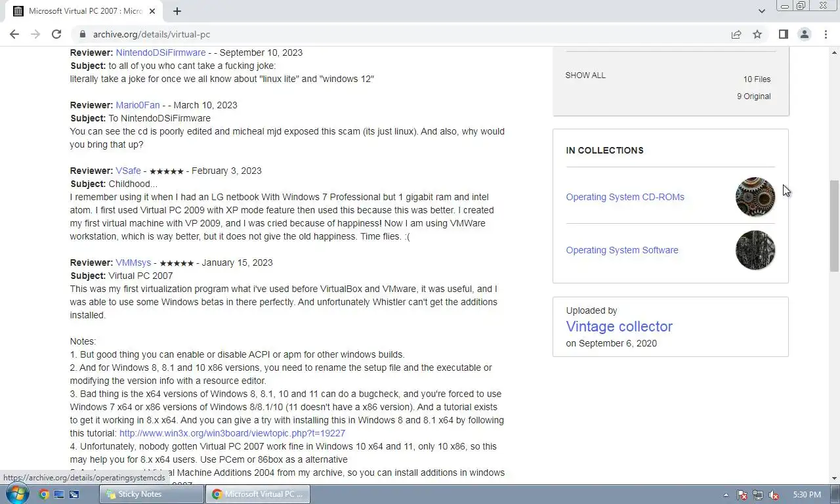
Task: Click the Operating System Software collection thumbnail
Action: click(755, 250)
